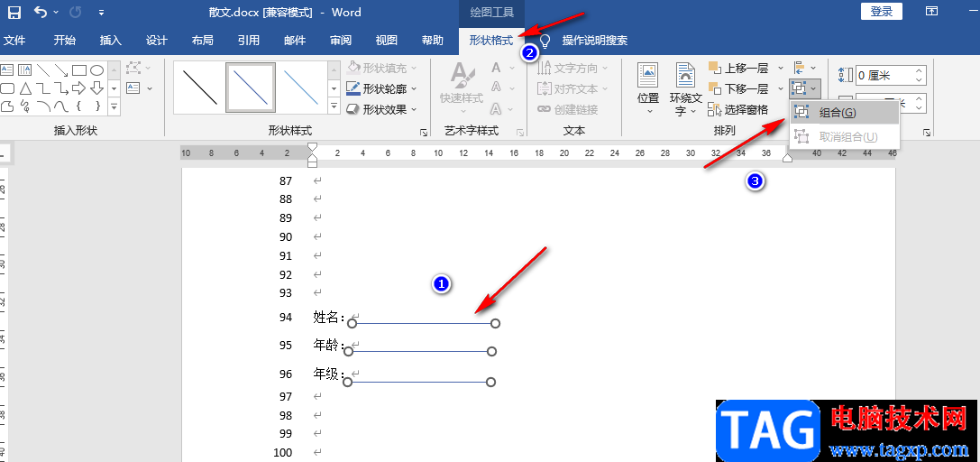Open the 位置 position menu
Viewport: 980px width, 462px height.
[648, 89]
